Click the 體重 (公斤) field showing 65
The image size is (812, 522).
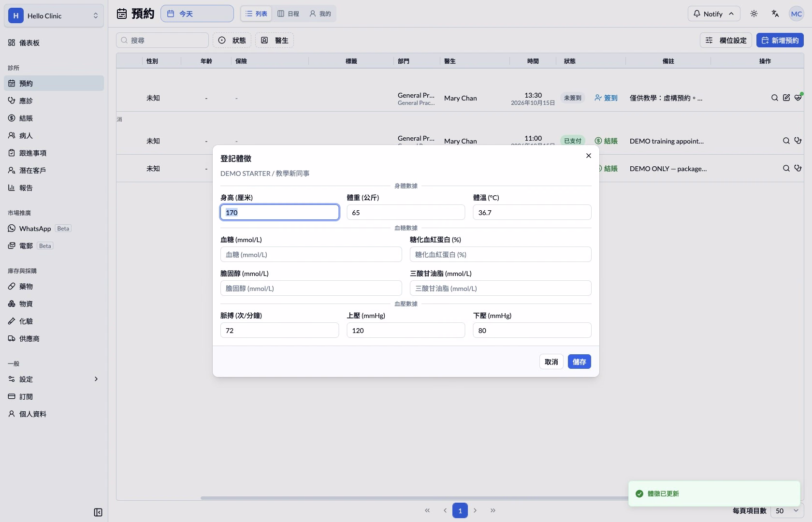tap(406, 212)
